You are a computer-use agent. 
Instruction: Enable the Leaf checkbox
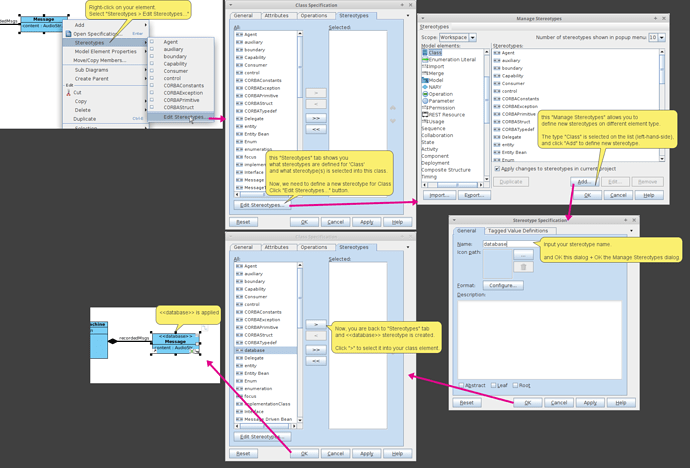493,385
